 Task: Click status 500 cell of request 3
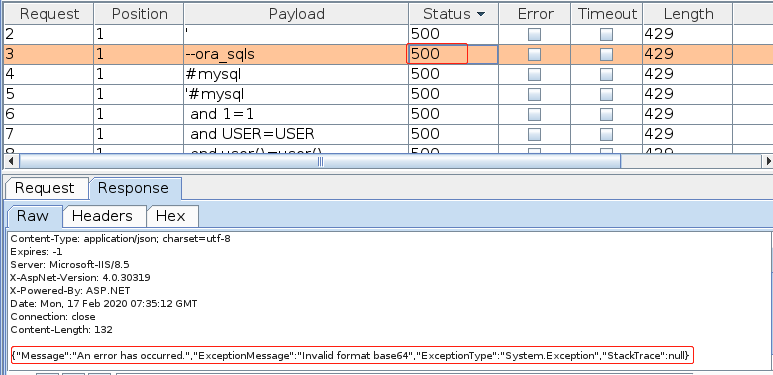pos(454,54)
